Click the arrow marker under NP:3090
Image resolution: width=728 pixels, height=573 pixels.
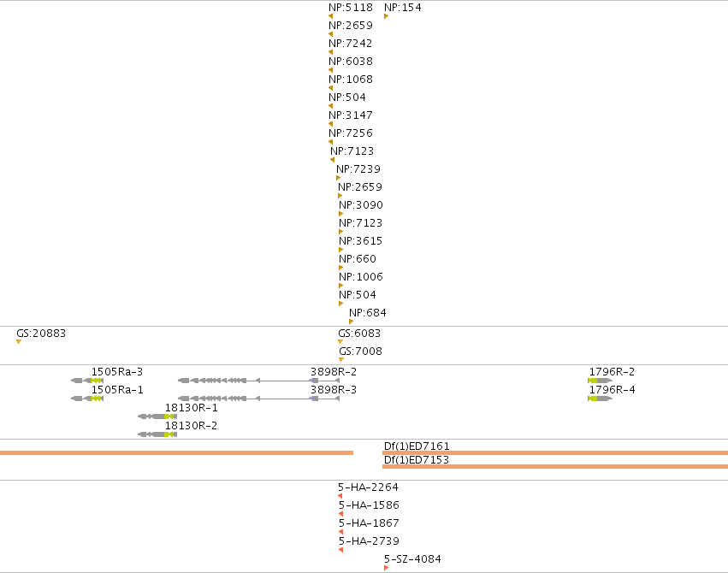point(340,214)
